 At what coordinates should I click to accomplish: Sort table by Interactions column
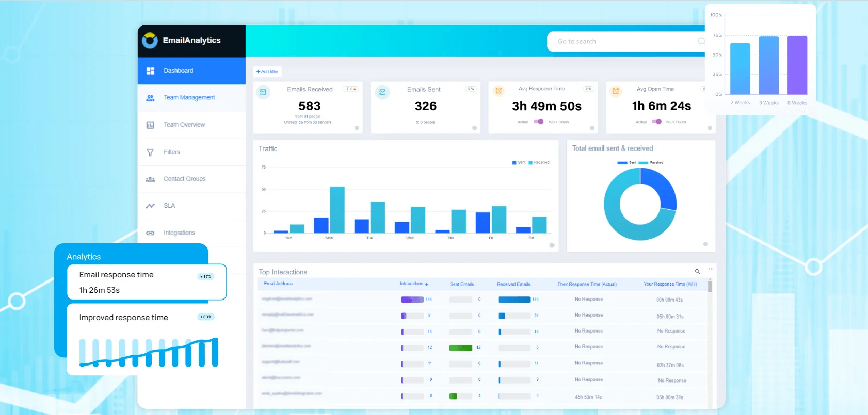414,284
